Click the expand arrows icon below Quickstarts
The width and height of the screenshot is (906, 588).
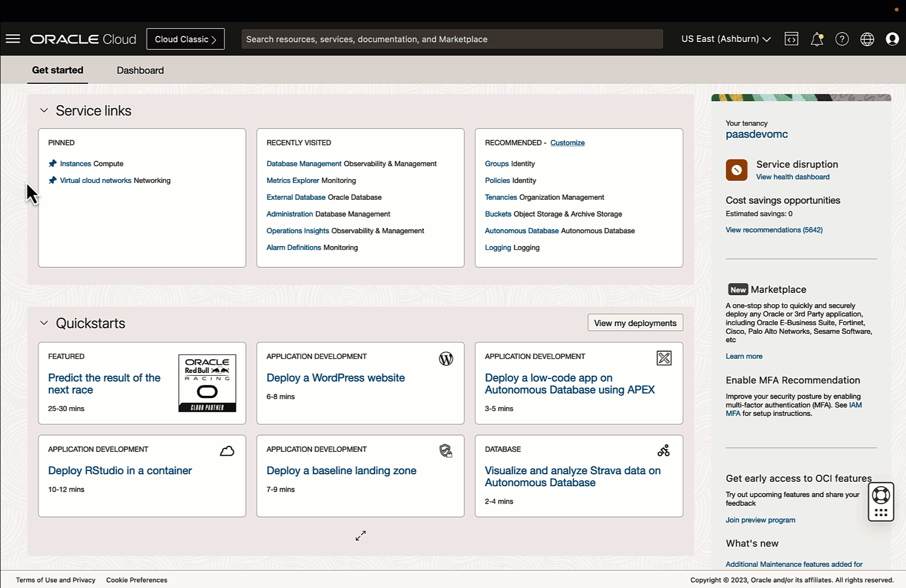click(x=361, y=536)
